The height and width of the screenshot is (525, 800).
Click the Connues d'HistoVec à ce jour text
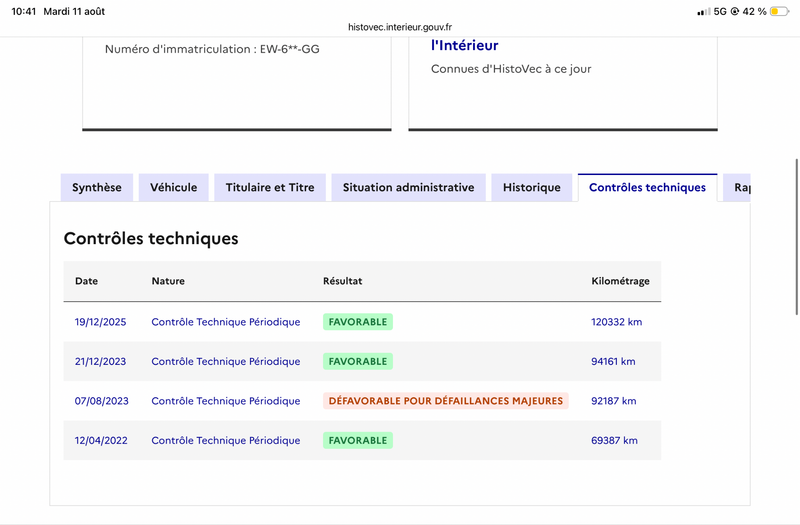tap(511, 69)
